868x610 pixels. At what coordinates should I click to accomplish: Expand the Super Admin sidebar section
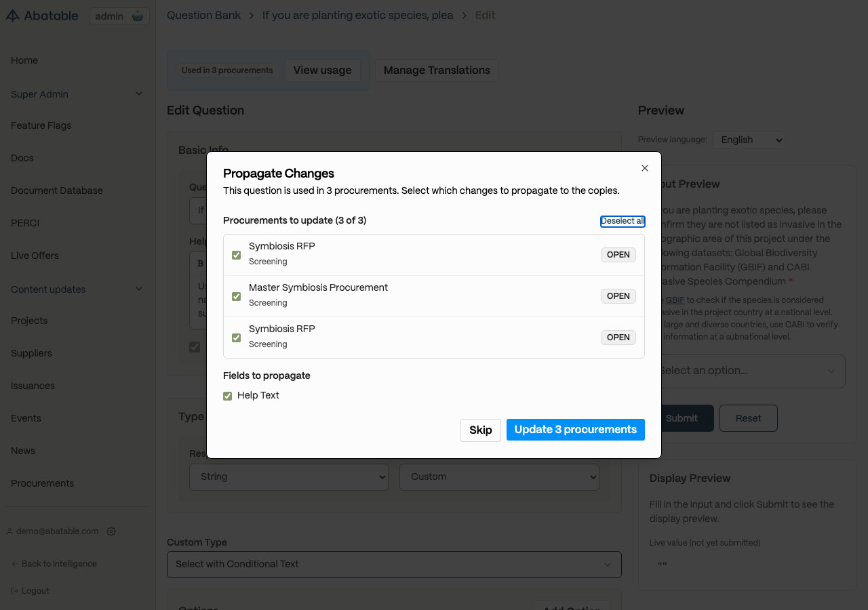click(x=139, y=94)
